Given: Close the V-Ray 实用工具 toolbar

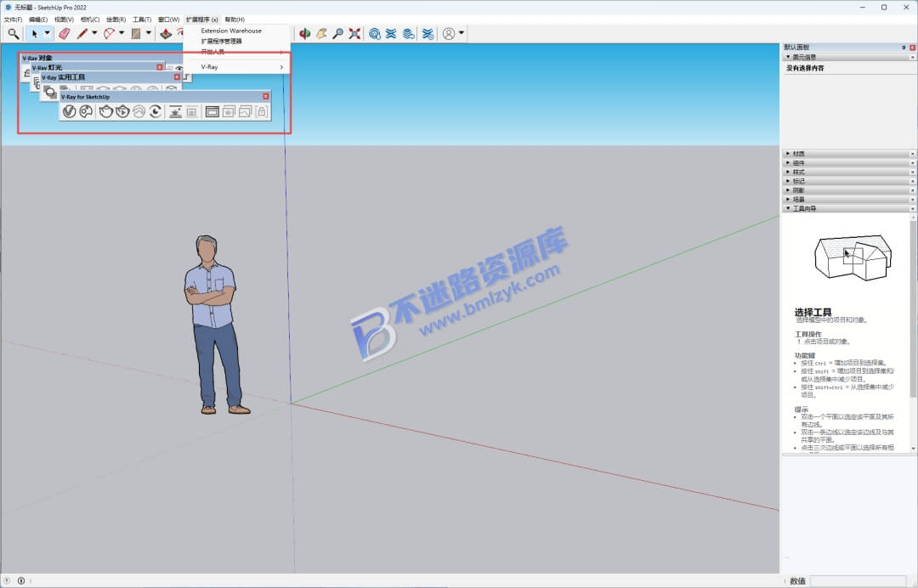Looking at the screenshot, I should click(177, 77).
